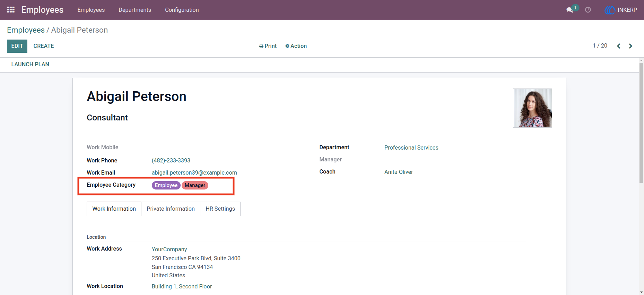This screenshot has height=295, width=644.
Task: Open the INKERP user menu
Action: point(621,10)
